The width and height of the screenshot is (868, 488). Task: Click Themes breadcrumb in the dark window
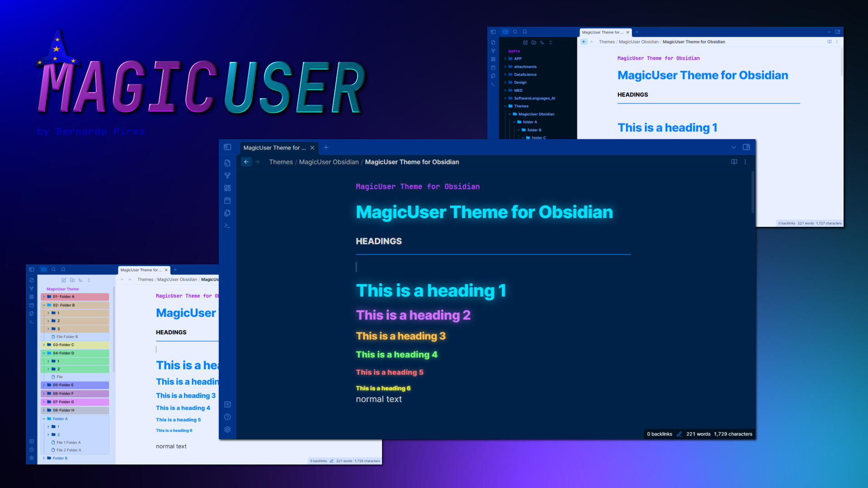281,162
